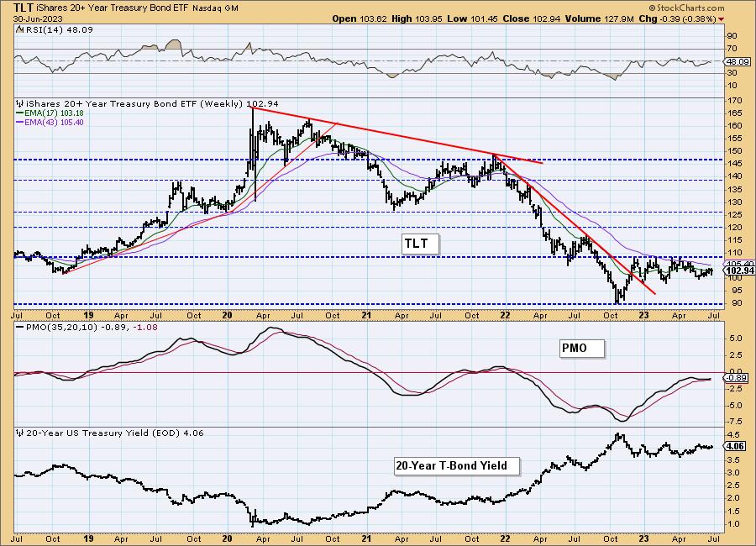Click the 'Nasdaq GM' exchange label
This screenshot has height=546, width=756.
[x=215, y=8]
